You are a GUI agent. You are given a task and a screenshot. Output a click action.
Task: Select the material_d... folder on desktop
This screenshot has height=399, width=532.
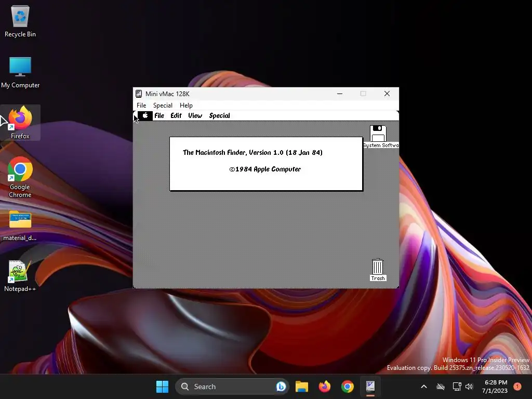[20, 225]
